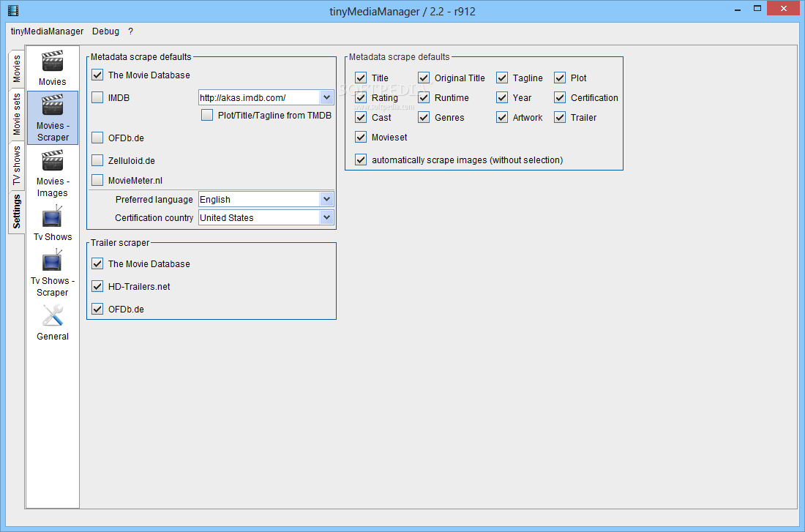Enable the OFDb.de metadata scraper
805x532 pixels.
tap(97, 138)
